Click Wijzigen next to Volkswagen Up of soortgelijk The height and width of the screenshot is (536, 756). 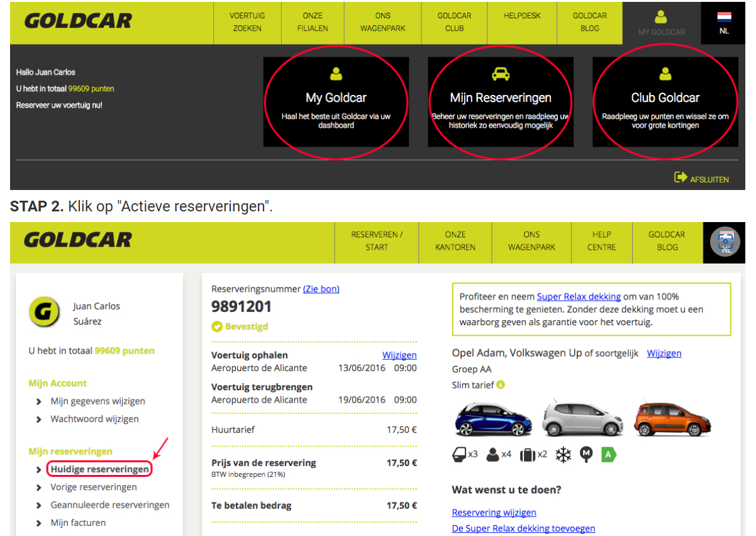[664, 354]
